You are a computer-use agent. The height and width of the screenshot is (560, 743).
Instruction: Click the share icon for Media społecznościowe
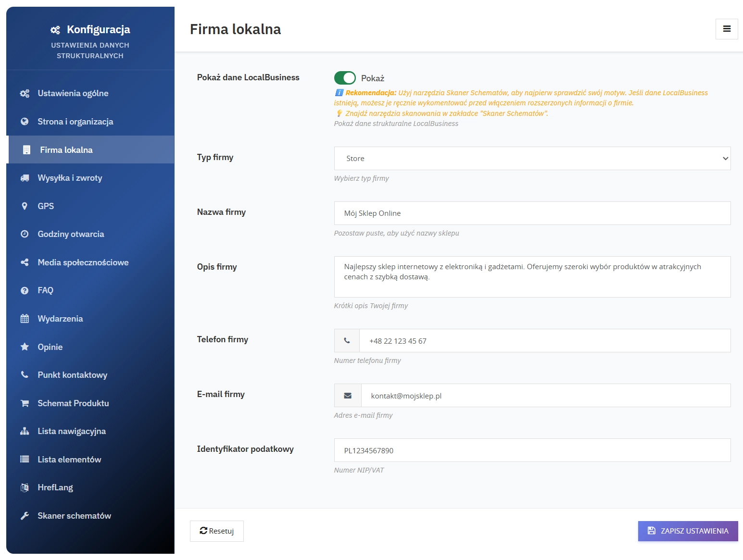25,262
